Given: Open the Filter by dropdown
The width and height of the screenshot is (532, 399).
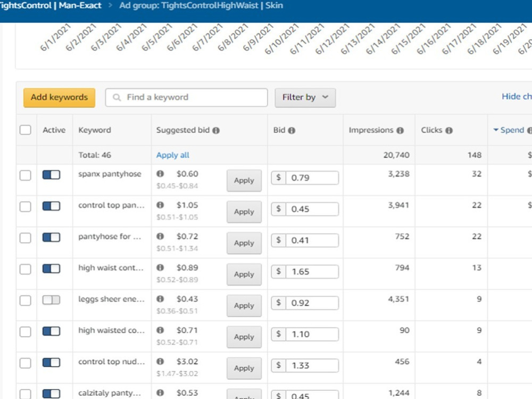Looking at the screenshot, I should pos(305,98).
